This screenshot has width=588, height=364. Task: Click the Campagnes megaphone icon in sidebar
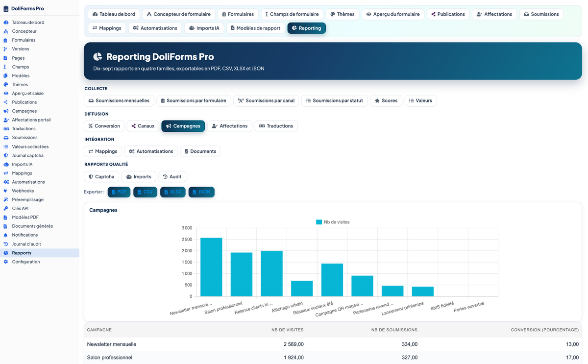click(x=6, y=111)
